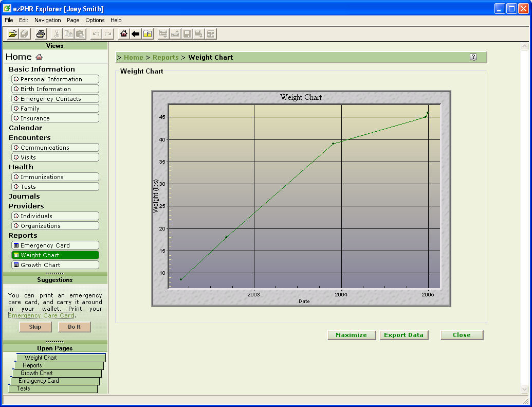Click the scroll up arrow of main pane
Image resolution: width=532 pixels, height=407 pixels.
point(524,46)
